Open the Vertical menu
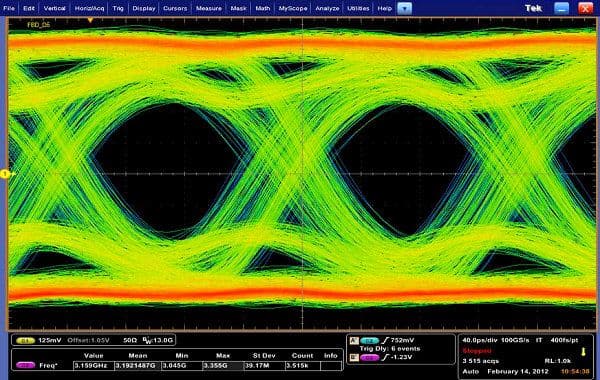The image size is (600, 380). [x=54, y=8]
